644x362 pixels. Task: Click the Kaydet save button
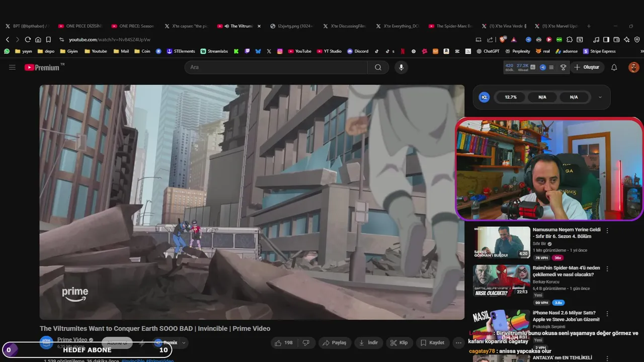(433, 342)
